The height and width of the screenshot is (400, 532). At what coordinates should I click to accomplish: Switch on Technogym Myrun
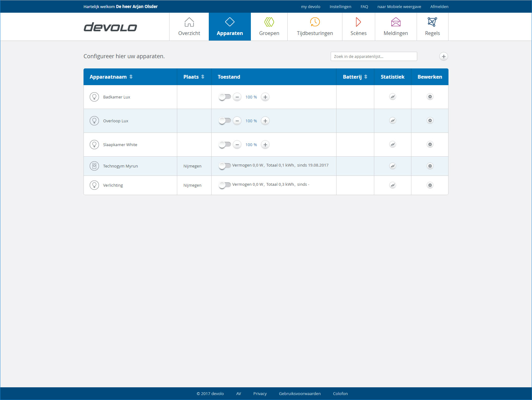click(225, 166)
